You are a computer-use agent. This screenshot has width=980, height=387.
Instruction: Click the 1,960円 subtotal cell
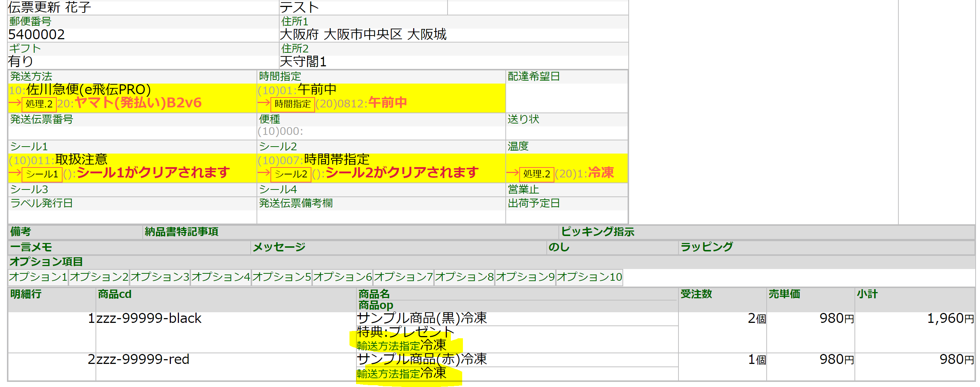point(950,318)
